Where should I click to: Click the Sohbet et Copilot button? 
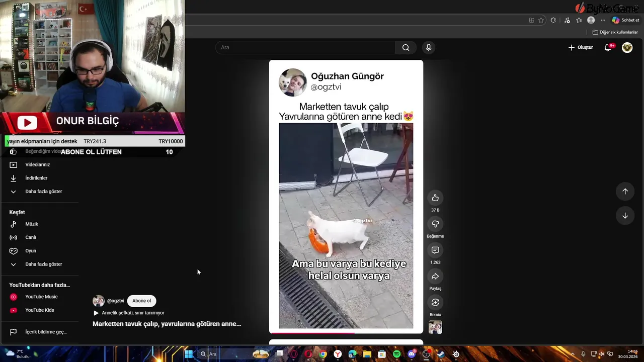point(625,20)
